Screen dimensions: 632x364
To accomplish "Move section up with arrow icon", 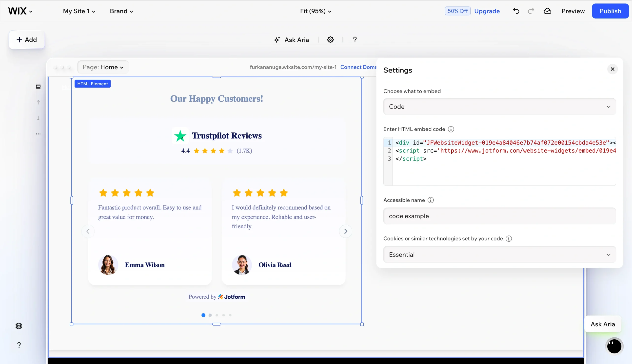I will pos(38,102).
